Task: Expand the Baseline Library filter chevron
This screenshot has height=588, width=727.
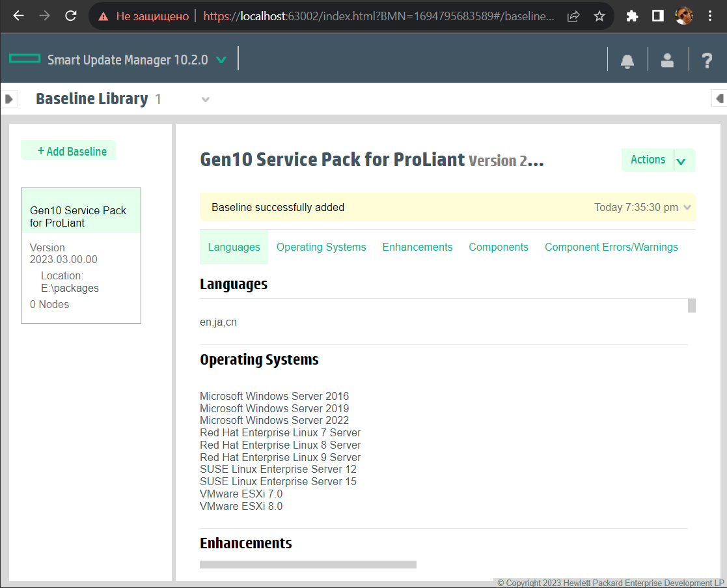Action: (206, 100)
